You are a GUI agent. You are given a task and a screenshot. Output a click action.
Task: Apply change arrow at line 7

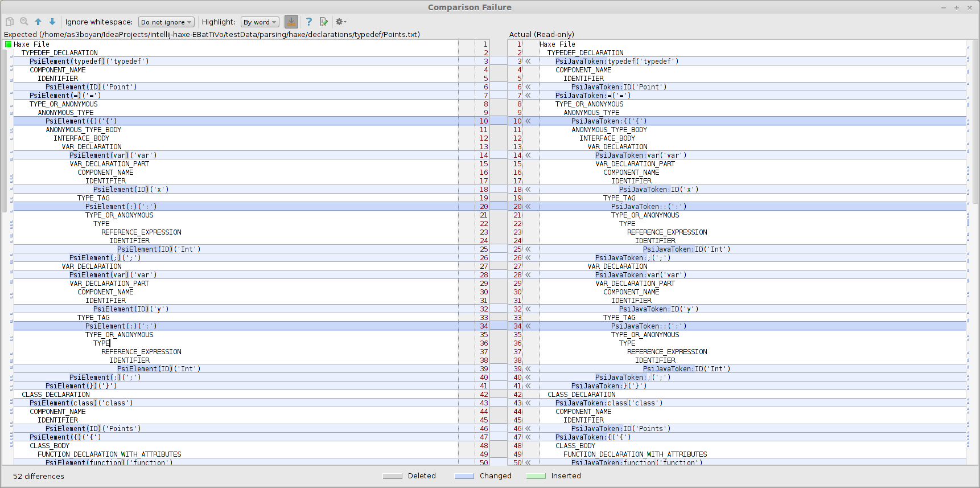tap(528, 96)
